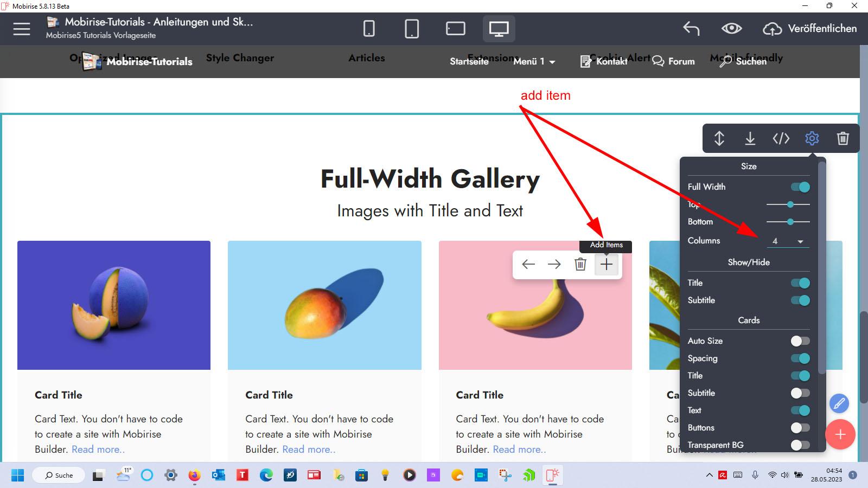Expand the Menü 1 dropdown
The image size is (868, 488).
(534, 61)
